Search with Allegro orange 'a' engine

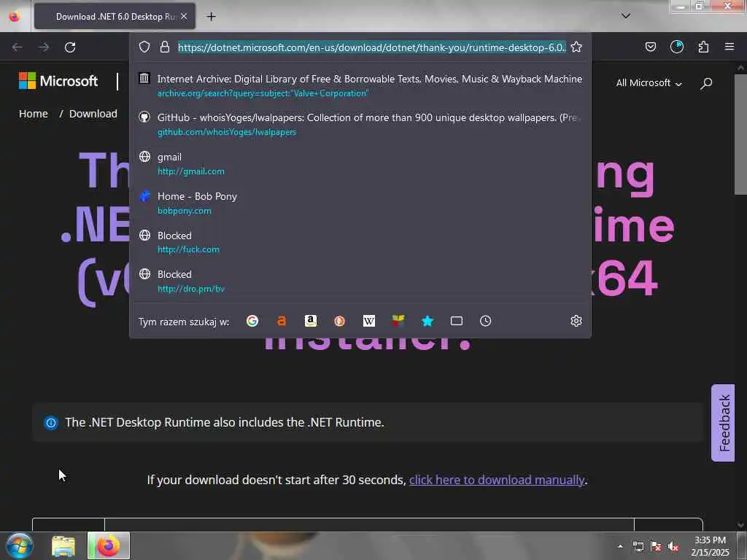click(282, 321)
